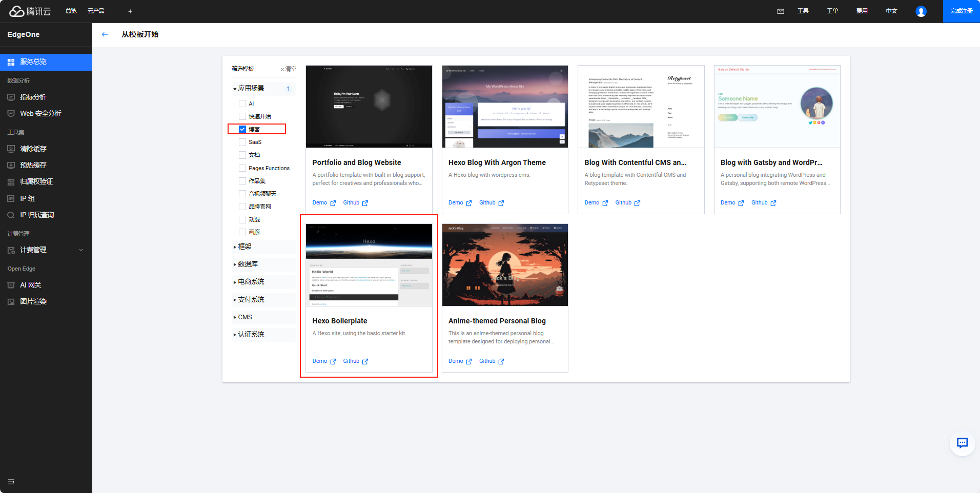The width and height of the screenshot is (980, 493).
Task: Check the SaaS filter checkbox
Action: (242, 142)
